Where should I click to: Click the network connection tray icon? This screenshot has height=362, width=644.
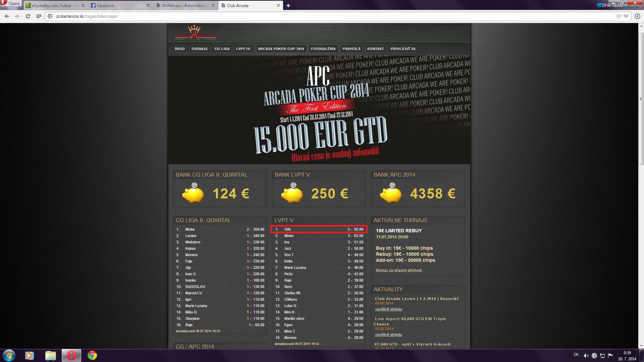(602, 356)
